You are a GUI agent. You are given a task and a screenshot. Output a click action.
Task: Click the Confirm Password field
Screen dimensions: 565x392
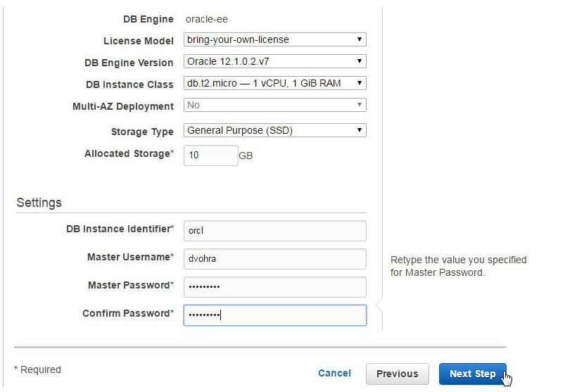tap(275, 315)
